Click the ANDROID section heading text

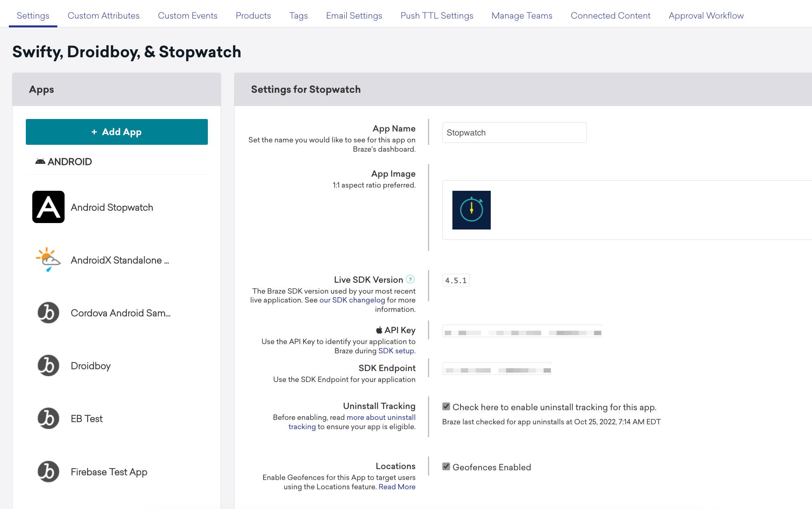tap(70, 162)
